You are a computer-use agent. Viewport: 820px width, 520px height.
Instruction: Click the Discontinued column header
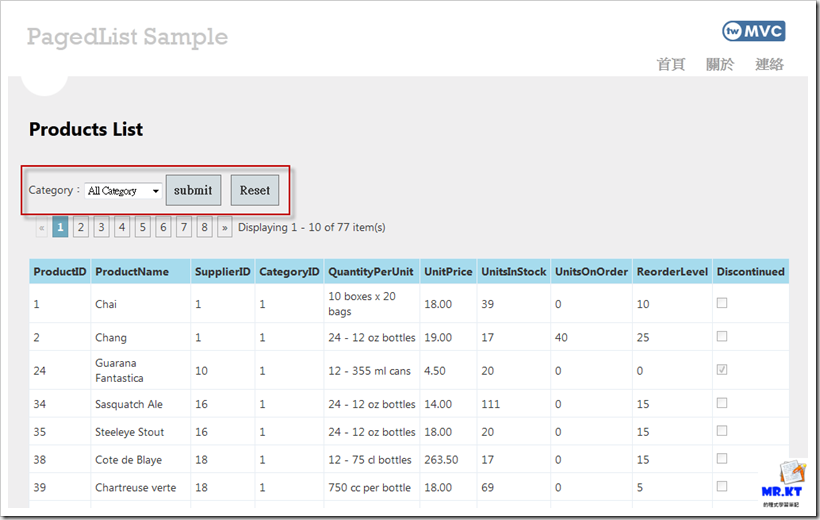[x=751, y=272]
